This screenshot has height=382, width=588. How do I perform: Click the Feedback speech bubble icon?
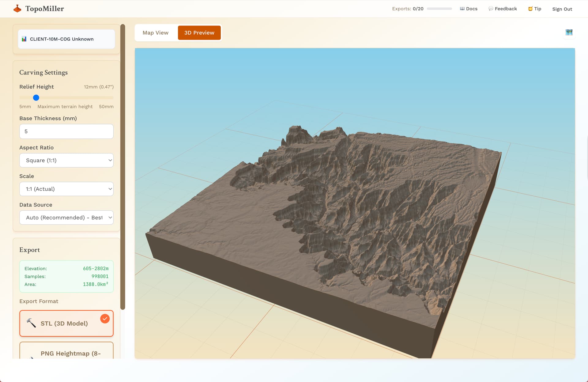[x=491, y=9]
